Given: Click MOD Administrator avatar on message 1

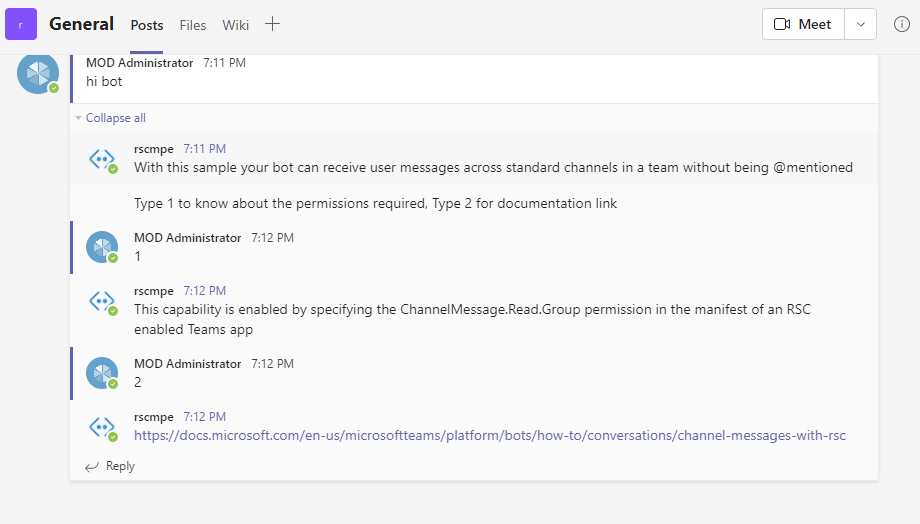Looking at the screenshot, I should click(102, 247).
